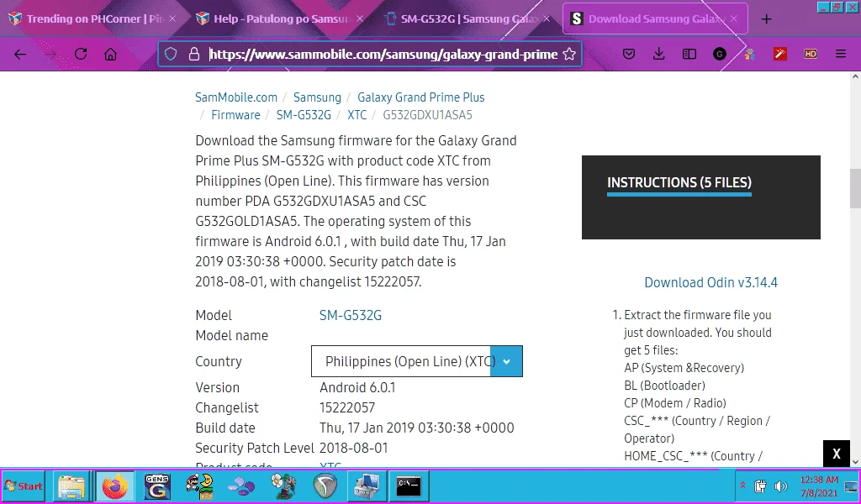This screenshot has width=861, height=504.
Task: Open volume speaker tray icon
Action: tap(781, 486)
